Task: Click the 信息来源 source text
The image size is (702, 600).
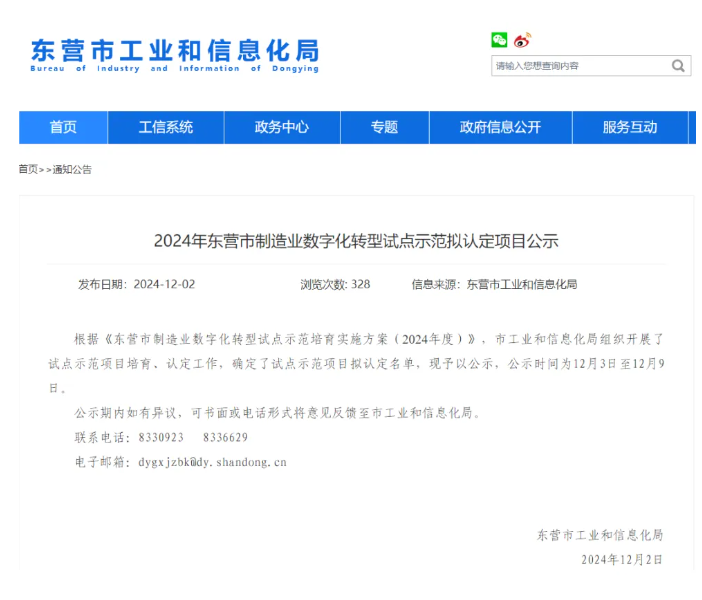Action: (x=494, y=284)
